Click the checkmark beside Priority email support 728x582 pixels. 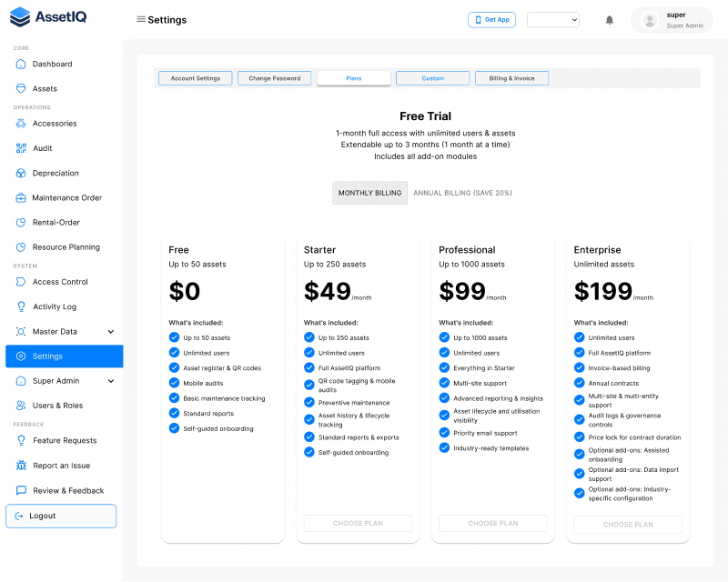pyautogui.click(x=444, y=433)
